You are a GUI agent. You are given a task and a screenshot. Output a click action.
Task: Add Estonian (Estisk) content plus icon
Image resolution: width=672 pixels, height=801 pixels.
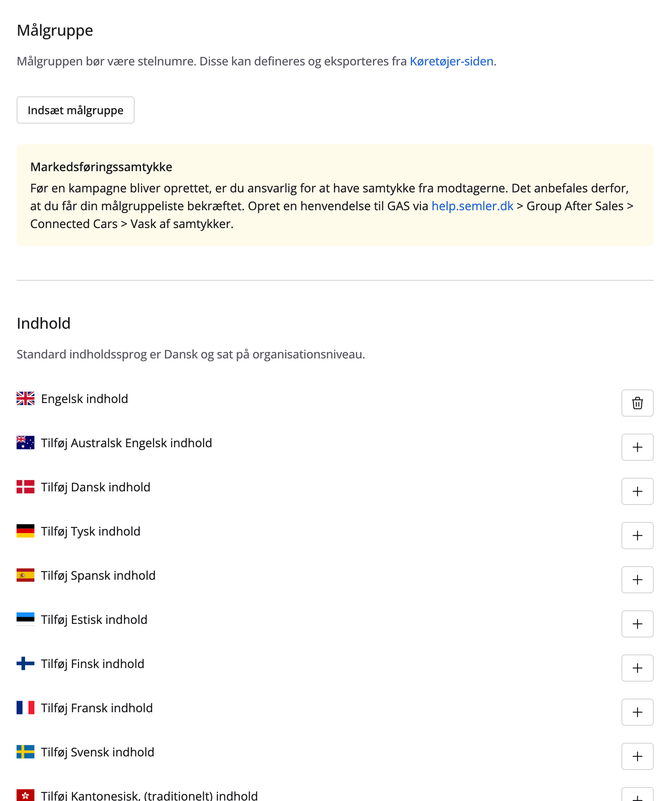[637, 624]
